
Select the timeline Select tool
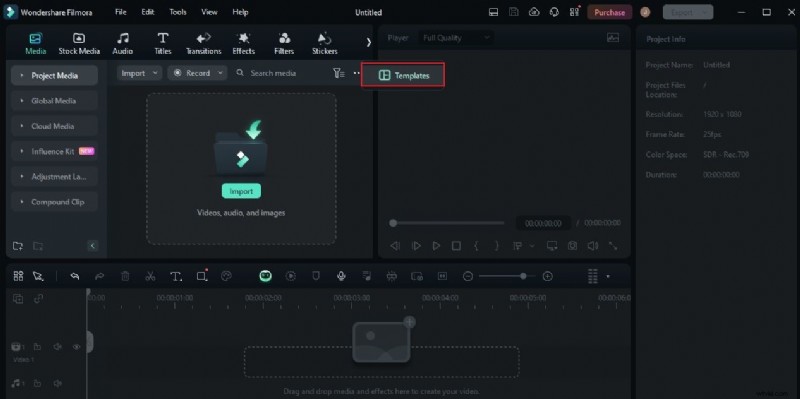[38, 276]
